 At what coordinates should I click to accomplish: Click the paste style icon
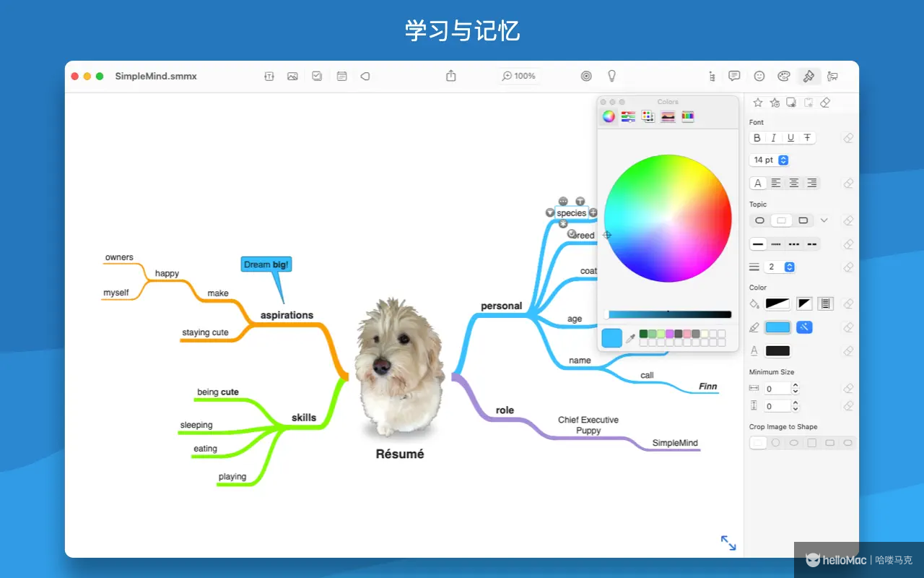[x=808, y=103]
